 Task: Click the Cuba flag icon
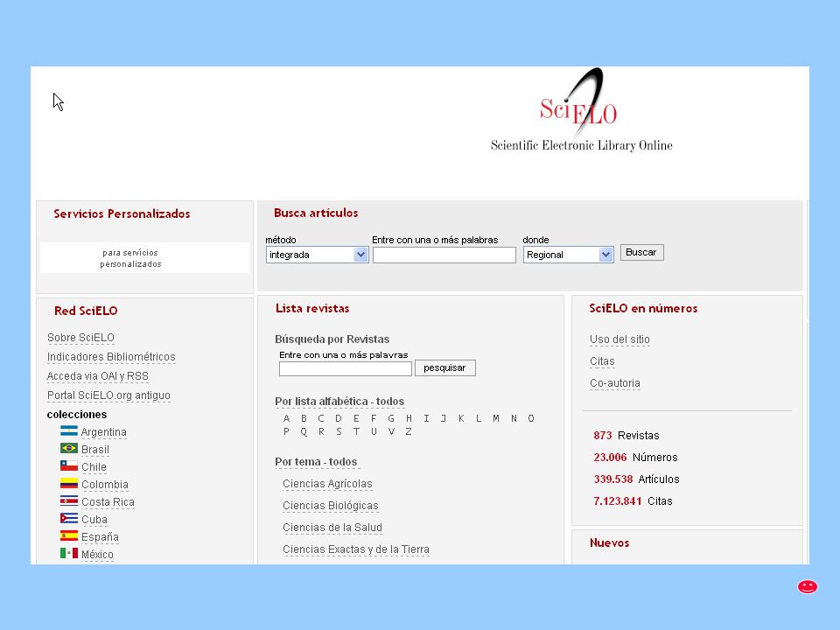tap(68, 518)
